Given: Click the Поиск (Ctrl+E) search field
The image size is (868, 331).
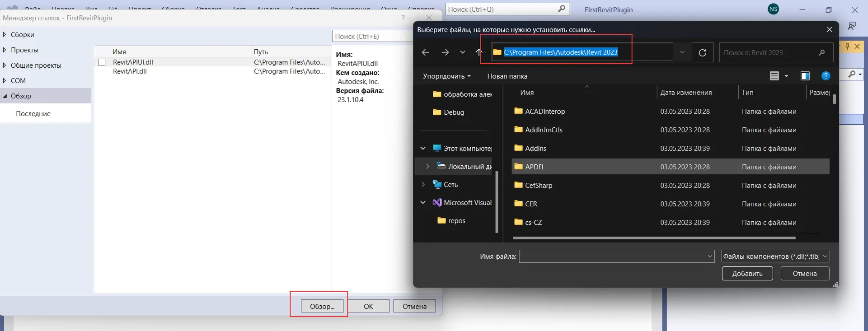Looking at the screenshot, I should pyautogui.click(x=373, y=36).
